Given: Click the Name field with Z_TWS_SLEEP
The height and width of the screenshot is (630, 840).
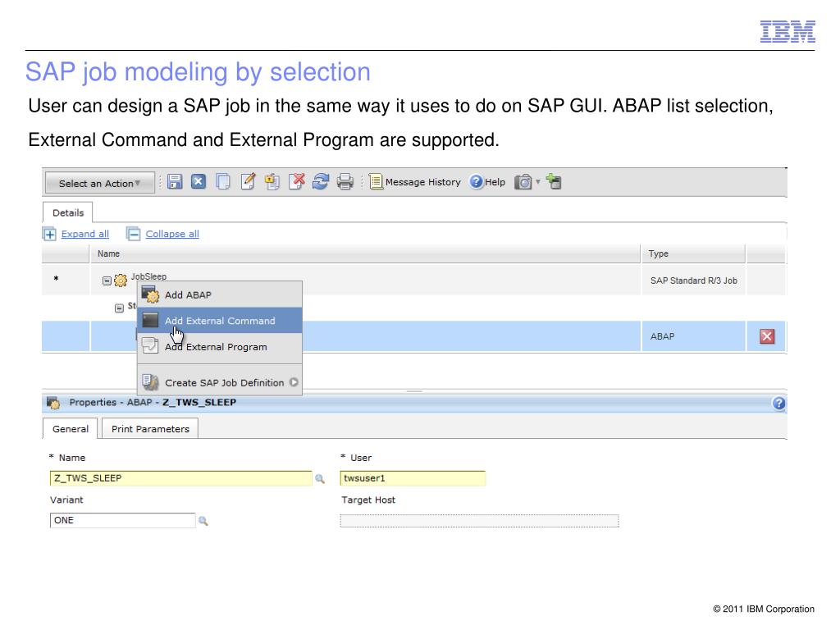Looking at the screenshot, I should click(180, 478).
